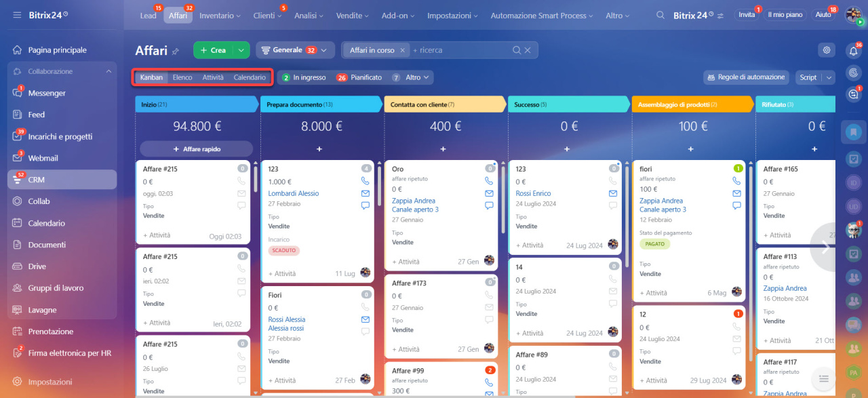Open the Bitrix24 switcher icon next to the top-right logo
Image resolution: width=868 pixels, height=398 pixels.
(x=720, y=16)
